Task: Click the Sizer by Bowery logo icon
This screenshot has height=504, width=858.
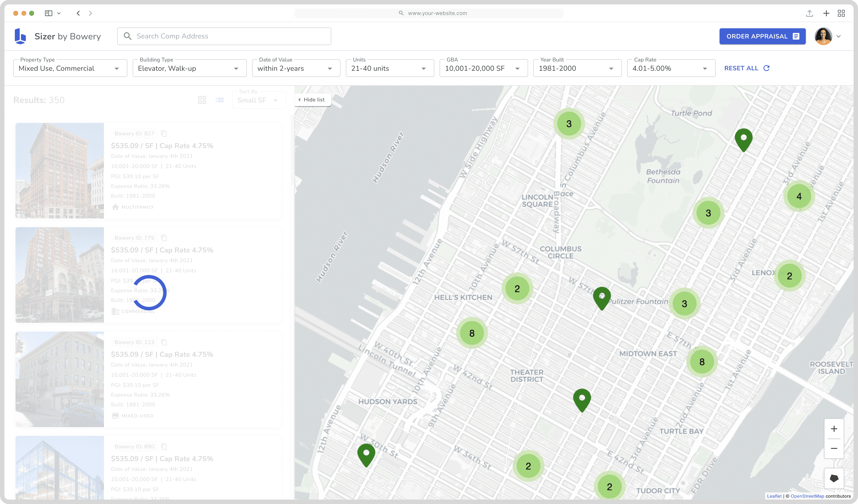Action: tap(20, 36)
